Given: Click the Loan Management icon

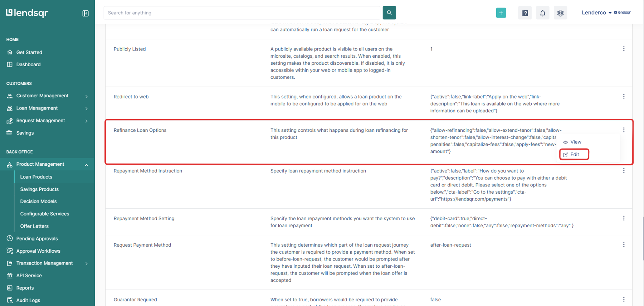Looking at the screenshot, I should pos(10,108).
